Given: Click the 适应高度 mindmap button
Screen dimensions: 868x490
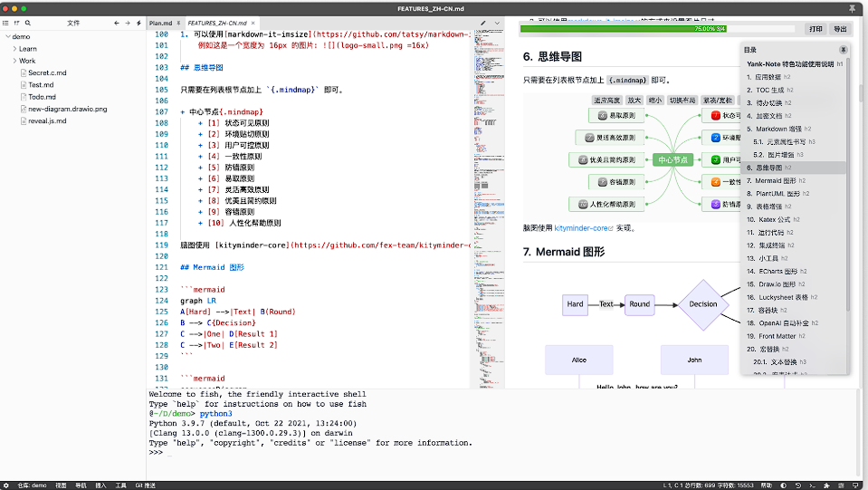Looking at the screenshot, I should click(x=606, y=101).
